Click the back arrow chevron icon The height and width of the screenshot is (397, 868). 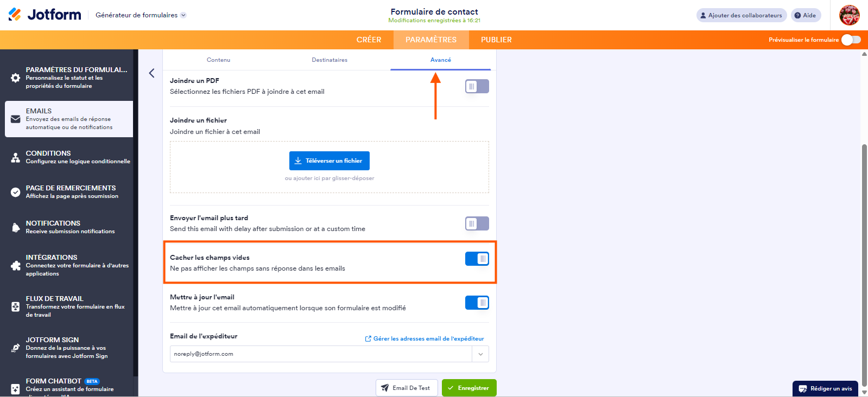[151, 73]
